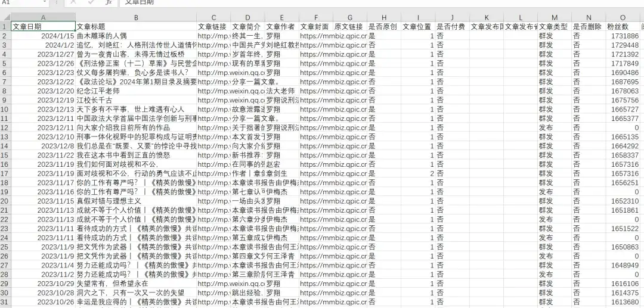Select column K header
The width and height of the screenshot is (644, 308).
point(487,18)
